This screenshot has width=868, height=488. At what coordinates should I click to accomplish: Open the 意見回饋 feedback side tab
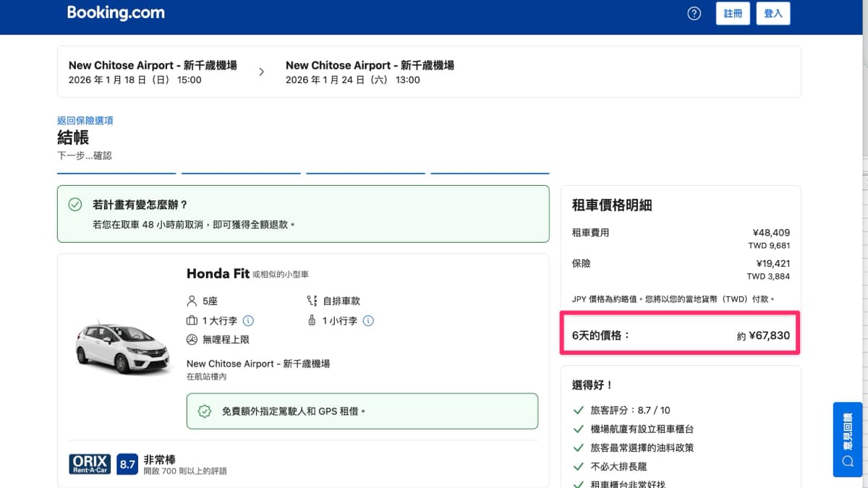click(848, 440)
